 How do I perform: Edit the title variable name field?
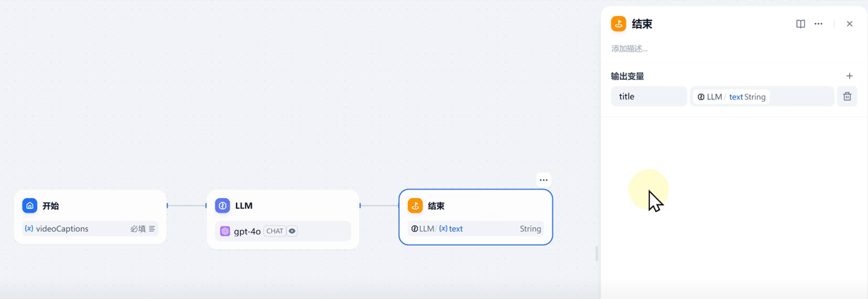click(649, 97)
